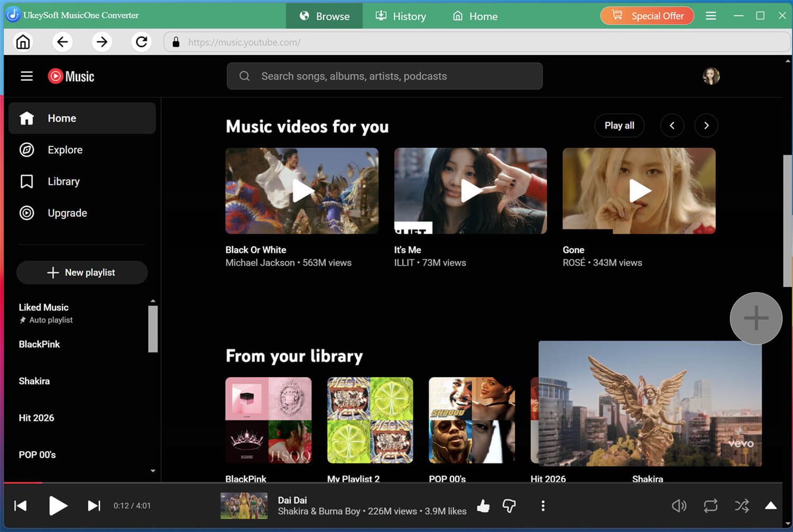This screenshot has height=532, width=793.
Task: Switch to the Browse tab
Action: (x=325, y=16)
